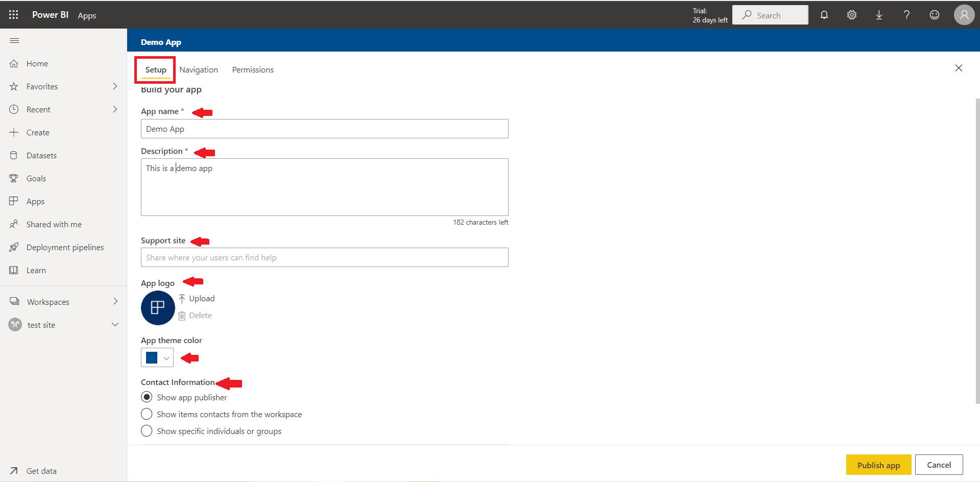Switch to the Navigation tab
This screenshot has width=980, height=482.
pyautogui.click(x=199, y=69)
